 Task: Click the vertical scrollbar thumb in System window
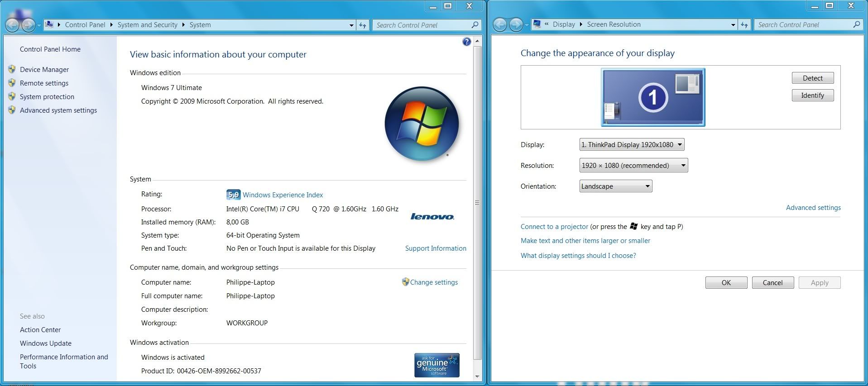pyautogui.click(x=477, y=203)
